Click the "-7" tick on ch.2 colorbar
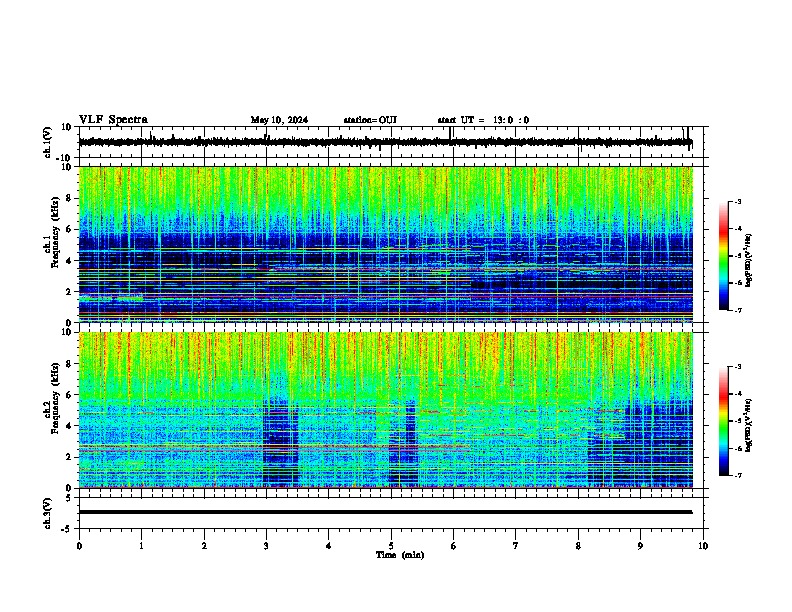The height and width of the screenshot is (612, 792). click(x=737, y=475)
